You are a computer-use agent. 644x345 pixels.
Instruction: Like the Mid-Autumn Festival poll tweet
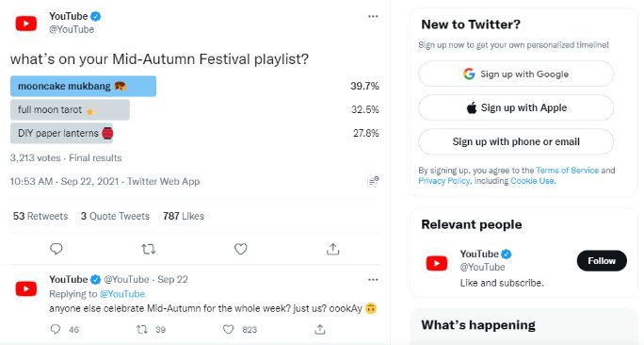coord(241,249)
